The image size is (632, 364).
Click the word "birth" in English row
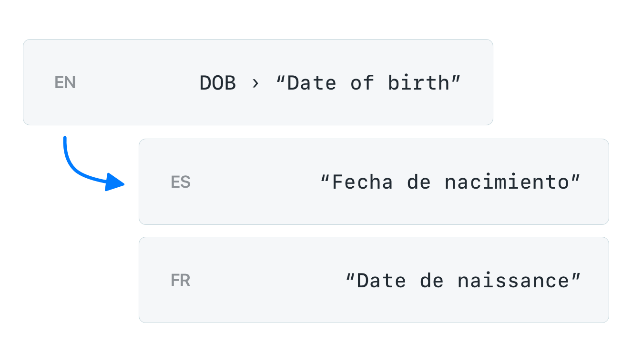418,83
